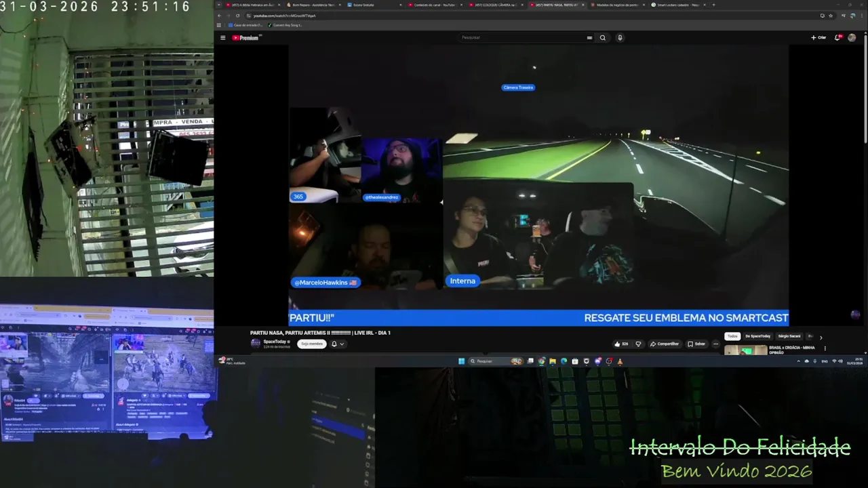This screenshot has height=488, width=868.
Task: Click the Salvar save button
Action: 696,344
